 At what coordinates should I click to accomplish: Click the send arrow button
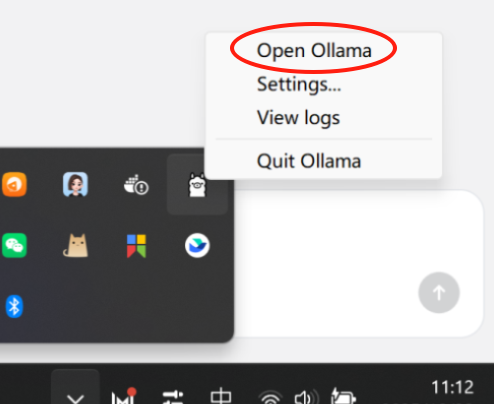pyautogui.click(x=439, y=293)
